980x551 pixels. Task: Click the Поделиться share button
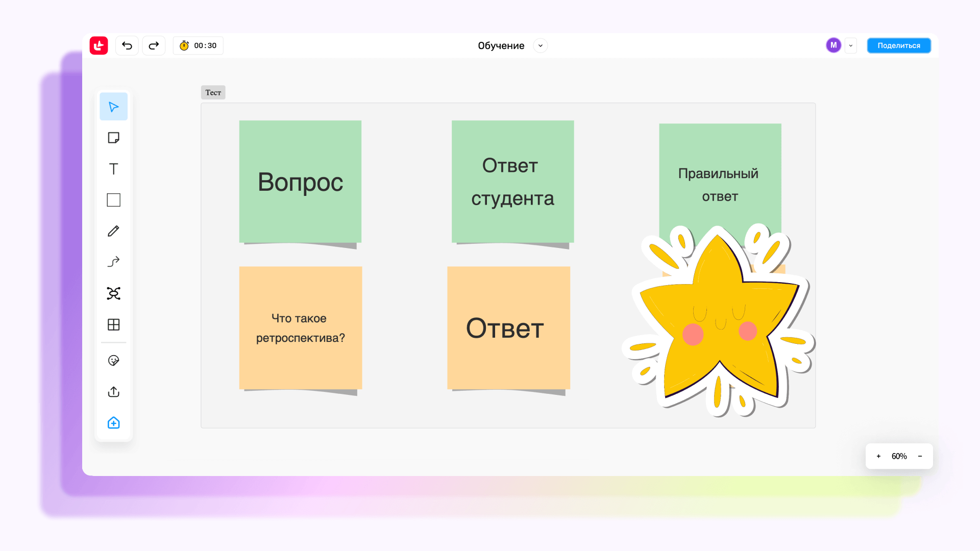pos(898,46)
